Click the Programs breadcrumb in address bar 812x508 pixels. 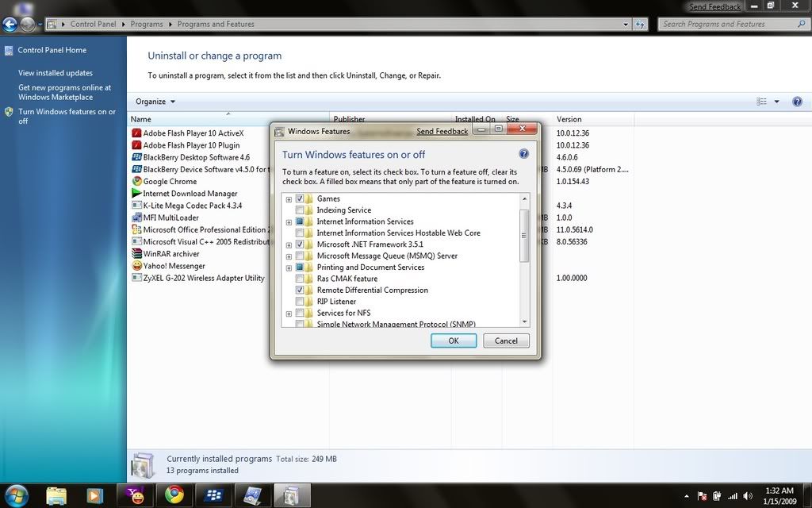pos(147,25)
